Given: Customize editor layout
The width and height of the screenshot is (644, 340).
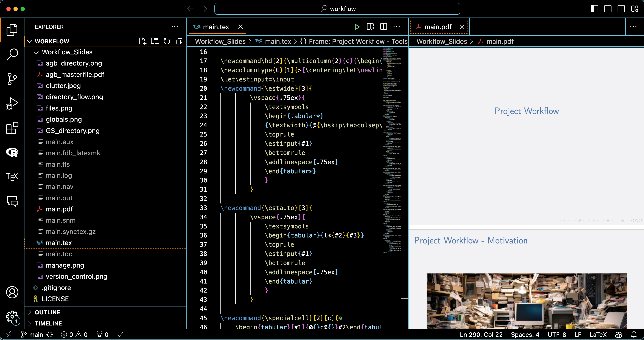Looking at the screenshot, I should [634, 9].
